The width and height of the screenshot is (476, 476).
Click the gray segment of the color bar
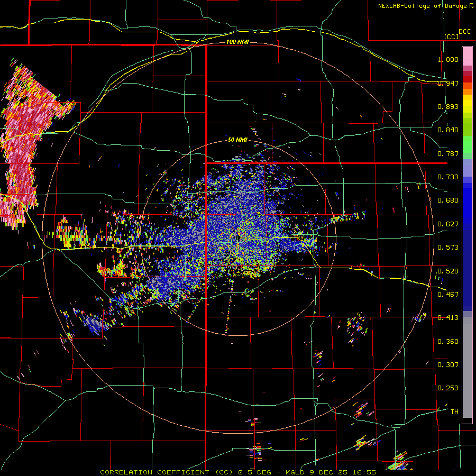pos(467,368)
